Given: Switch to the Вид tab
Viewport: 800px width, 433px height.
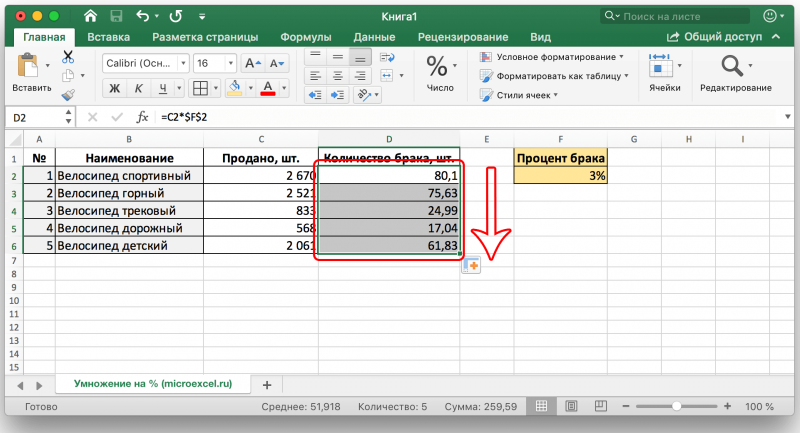Looking at the screenshot, I should click(540, 37).
